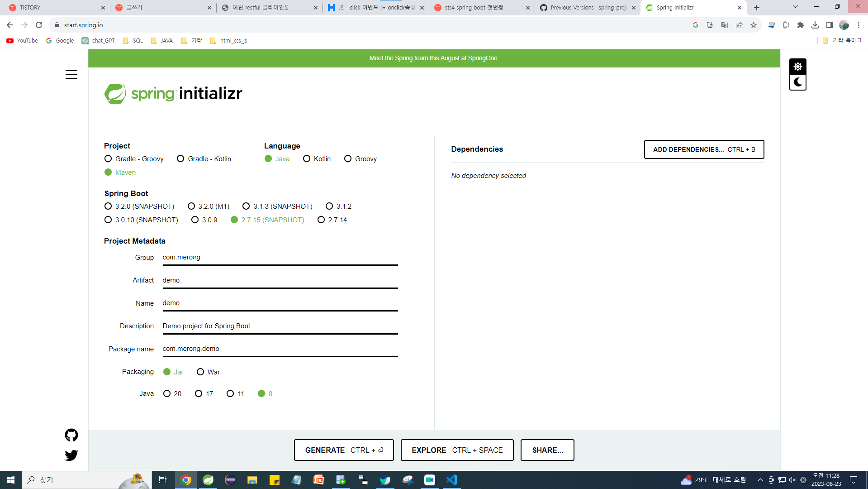
Task: Open the Chrome extensions puzzle icon
Action: [x=801, y=25]
